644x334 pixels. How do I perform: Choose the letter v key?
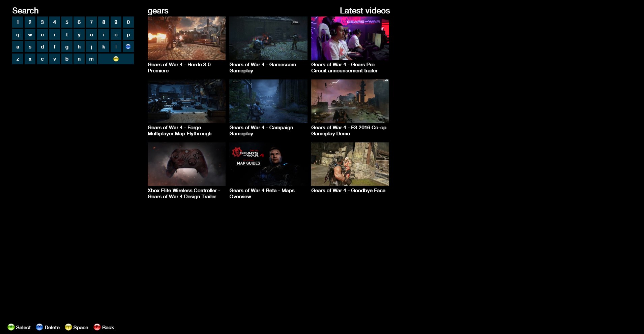55,59
